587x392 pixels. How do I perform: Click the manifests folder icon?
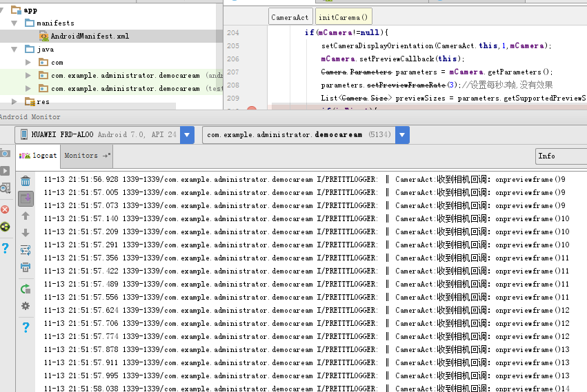pyautogui.click(x=30, y=23)
